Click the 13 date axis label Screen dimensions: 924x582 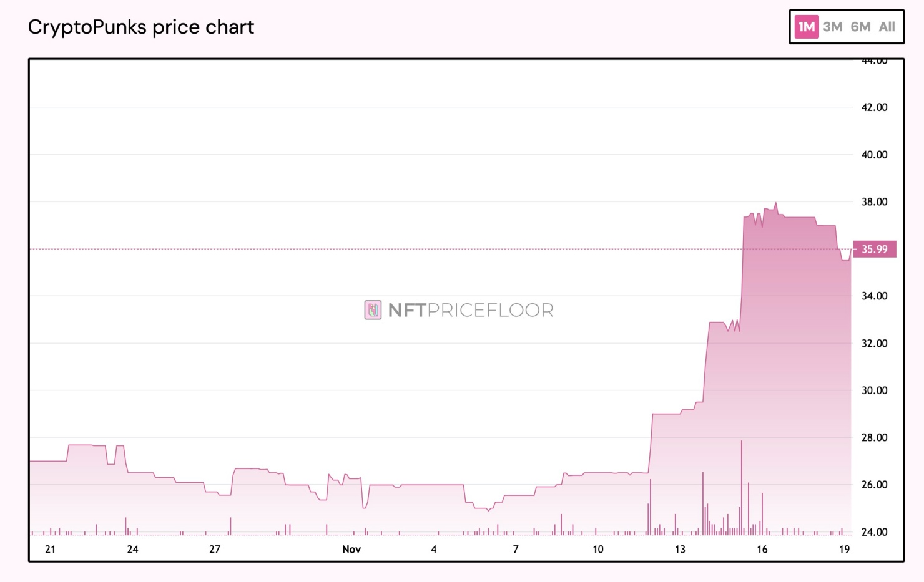point(680,549)
